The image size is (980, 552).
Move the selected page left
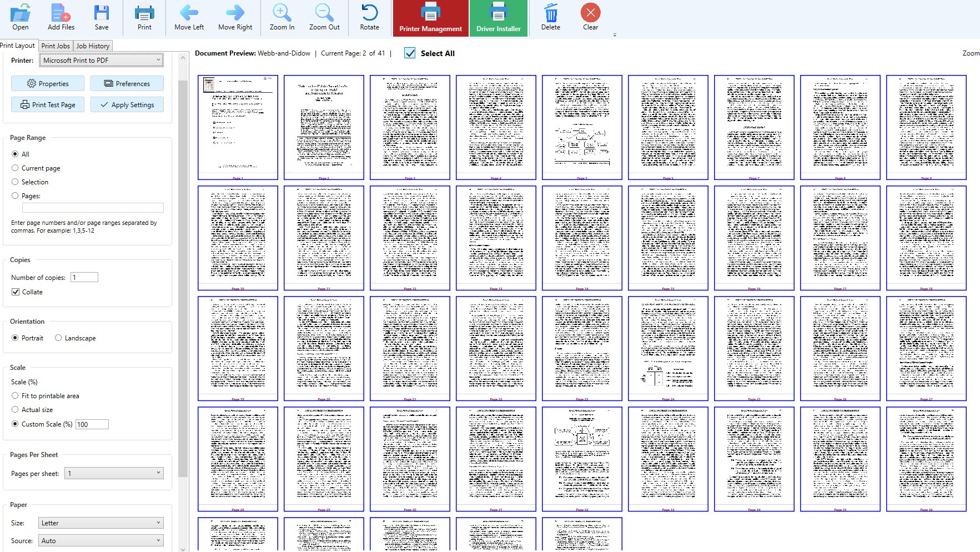(189, 17)
